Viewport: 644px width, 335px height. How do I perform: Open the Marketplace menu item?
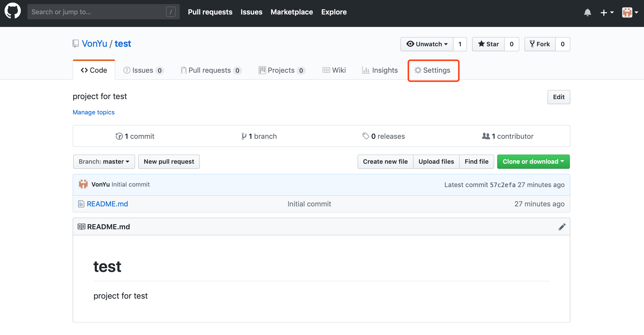(292, 12)
